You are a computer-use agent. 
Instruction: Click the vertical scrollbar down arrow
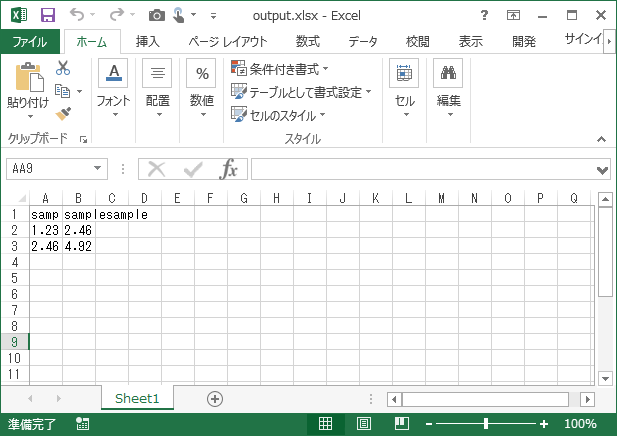click(x=605, y=379)
